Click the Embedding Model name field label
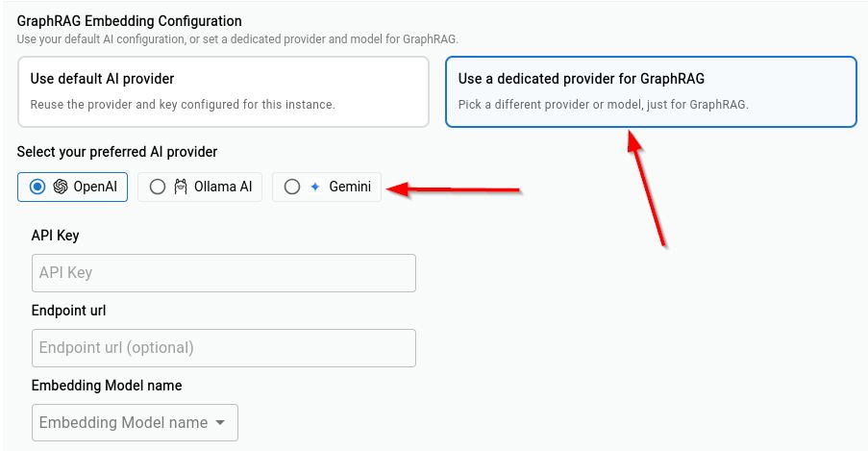 pos(107,386)
